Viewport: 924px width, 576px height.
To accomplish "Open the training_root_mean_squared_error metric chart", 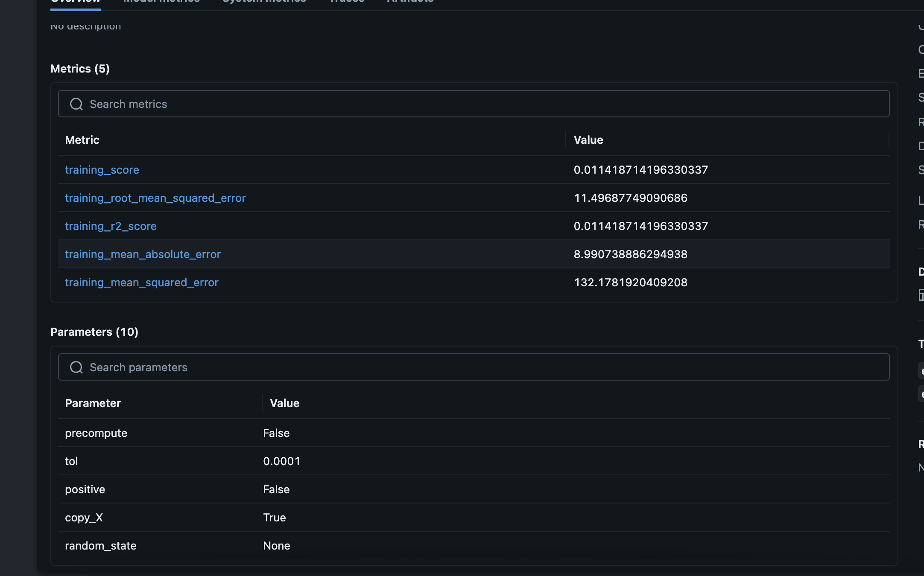I will (155, 198).
